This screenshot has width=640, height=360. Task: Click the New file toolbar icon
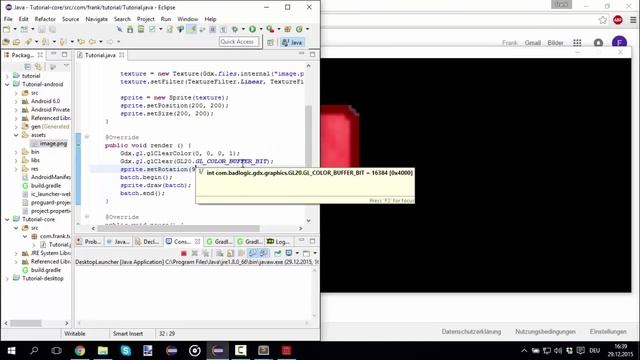coord(7,29)
